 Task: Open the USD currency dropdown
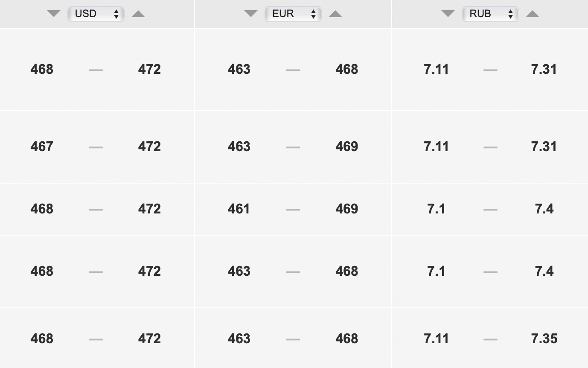point(96,14)
